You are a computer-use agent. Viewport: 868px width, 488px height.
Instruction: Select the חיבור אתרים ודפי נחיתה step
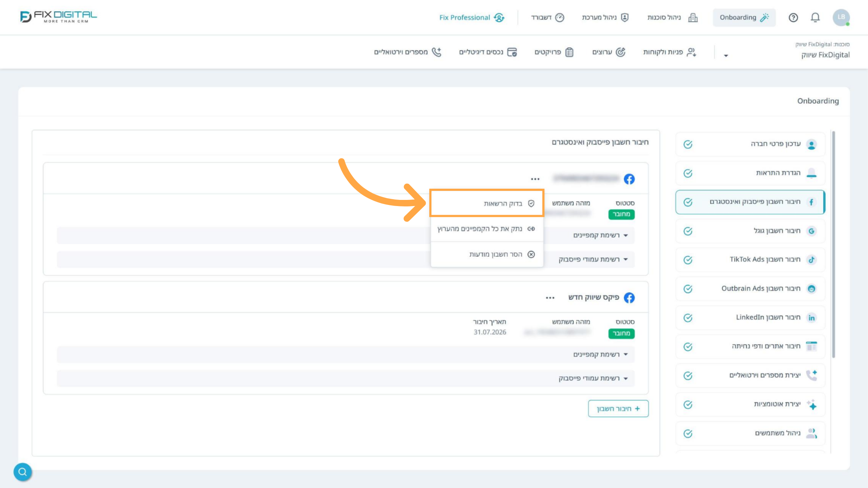coord(750,347)
